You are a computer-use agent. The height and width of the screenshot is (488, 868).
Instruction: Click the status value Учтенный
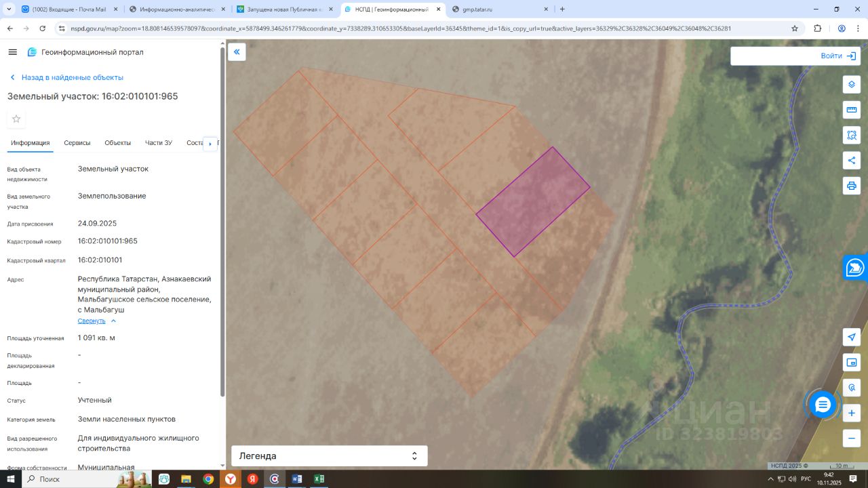pyautogui.click(x=95, y=401)
